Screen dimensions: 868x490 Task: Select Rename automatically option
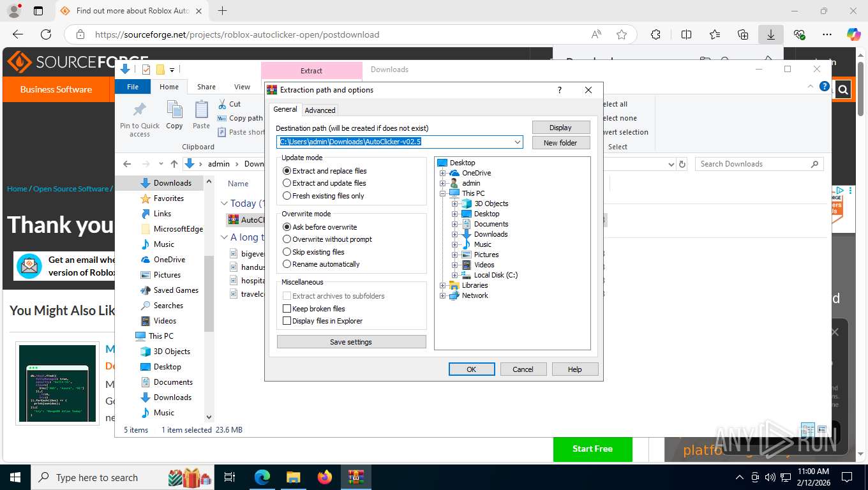click(322, 264)
